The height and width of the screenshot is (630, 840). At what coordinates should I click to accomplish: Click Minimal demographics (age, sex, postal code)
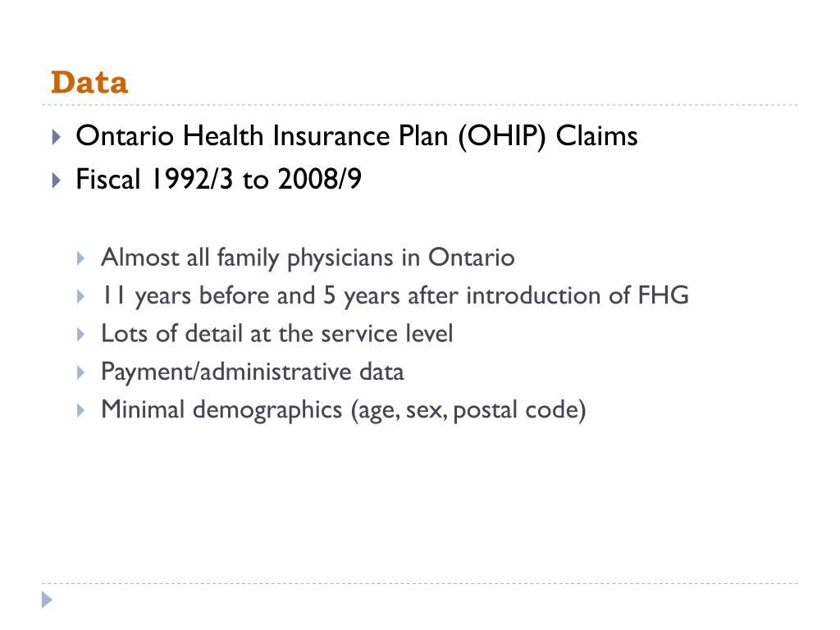344,410
